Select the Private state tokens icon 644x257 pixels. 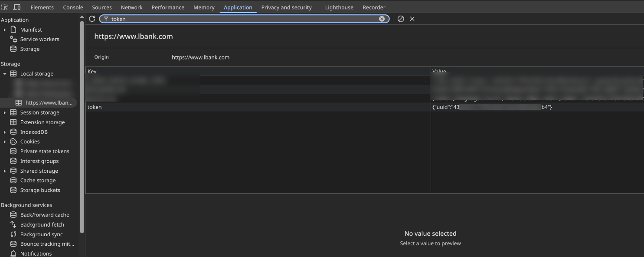point(13,152)
